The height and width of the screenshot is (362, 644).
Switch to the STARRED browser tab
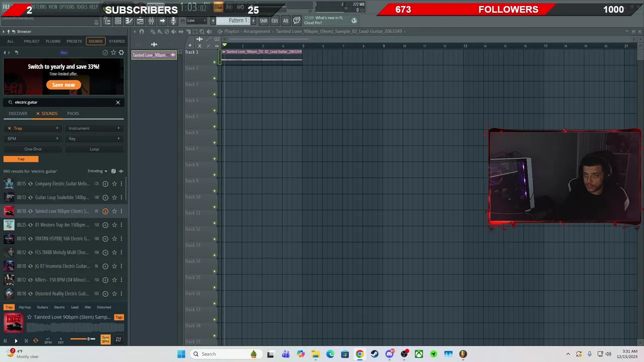[x=117, y=41]
